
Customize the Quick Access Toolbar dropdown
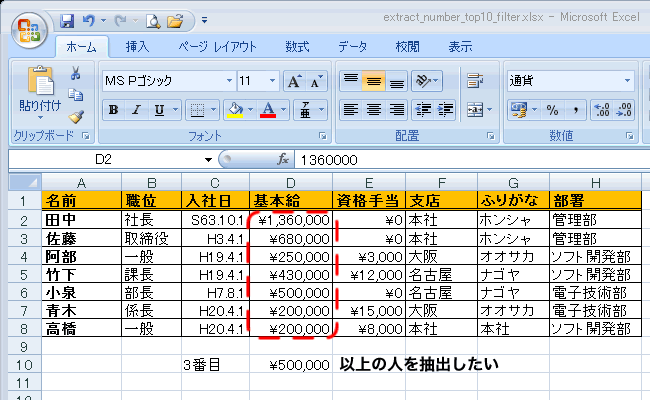tap(204, 20)
